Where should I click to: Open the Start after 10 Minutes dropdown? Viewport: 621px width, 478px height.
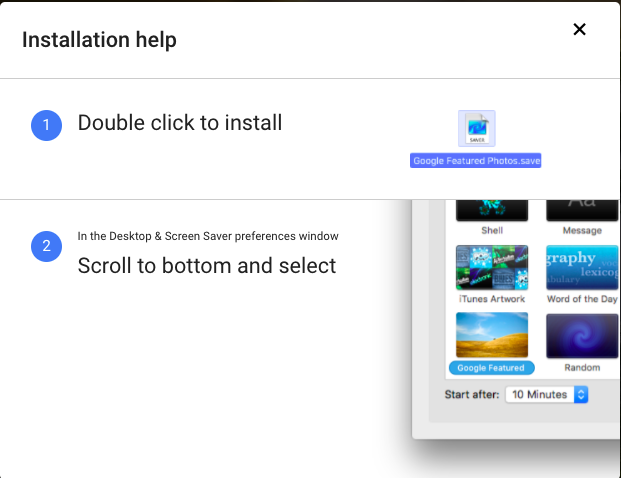coord(547,395)
